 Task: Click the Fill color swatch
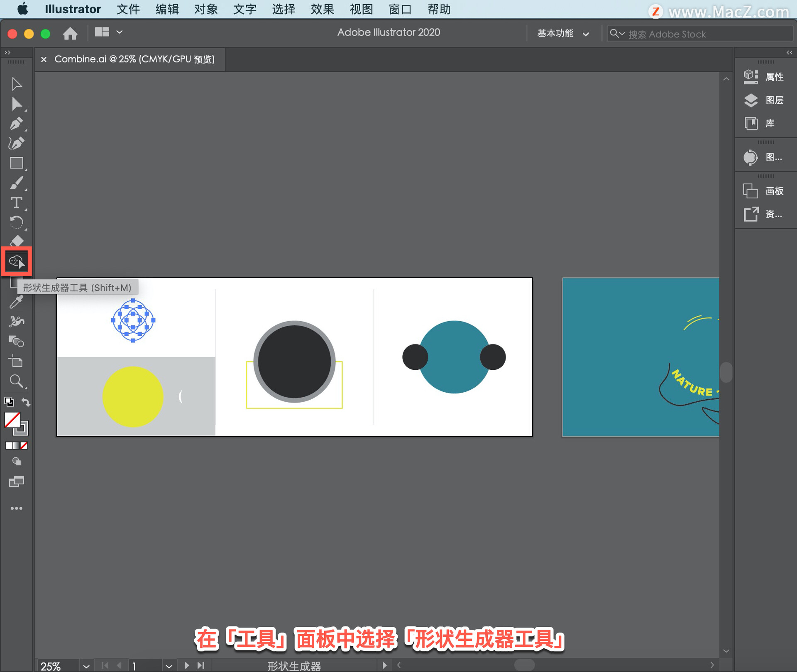12,420
